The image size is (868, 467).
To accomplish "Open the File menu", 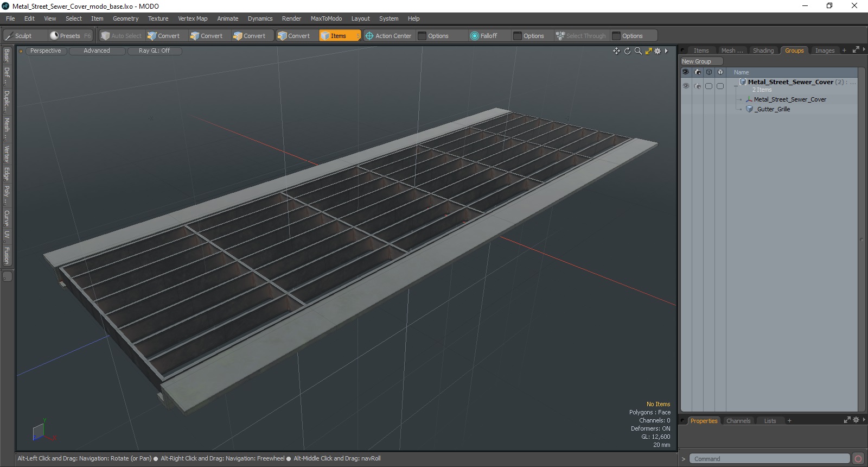I will pos(10,18).
